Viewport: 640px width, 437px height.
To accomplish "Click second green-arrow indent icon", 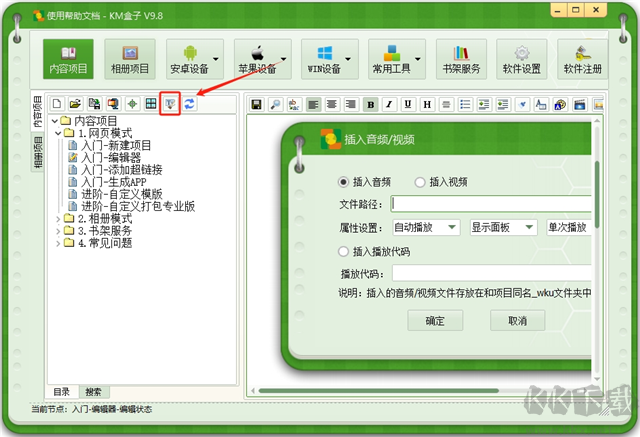I will pos(503,105).
